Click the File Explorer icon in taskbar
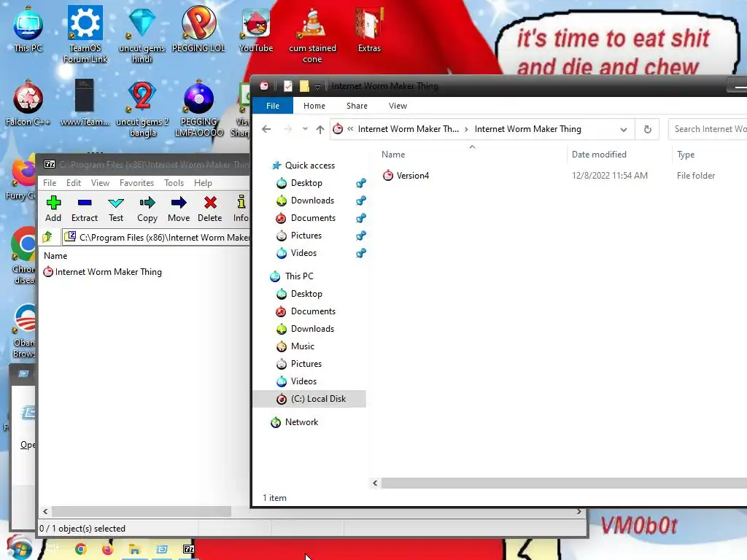Viewport: 747px width, 560px height. pos(134,549)
